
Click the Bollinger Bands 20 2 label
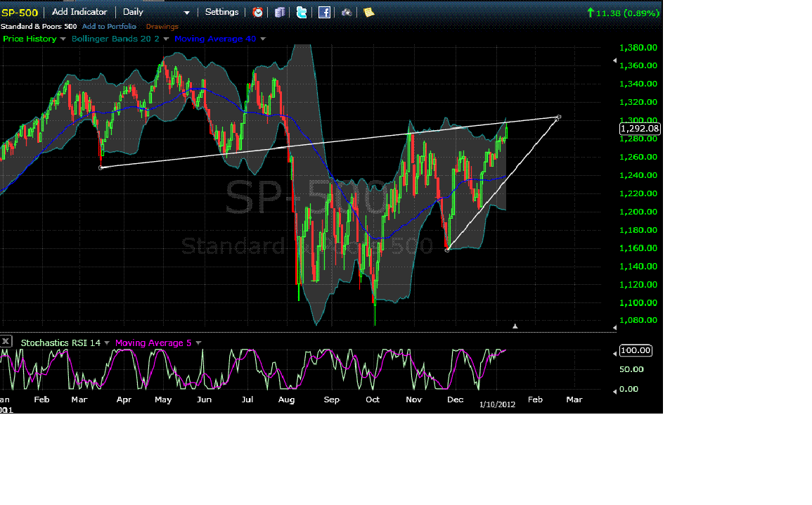click(115, 39)
